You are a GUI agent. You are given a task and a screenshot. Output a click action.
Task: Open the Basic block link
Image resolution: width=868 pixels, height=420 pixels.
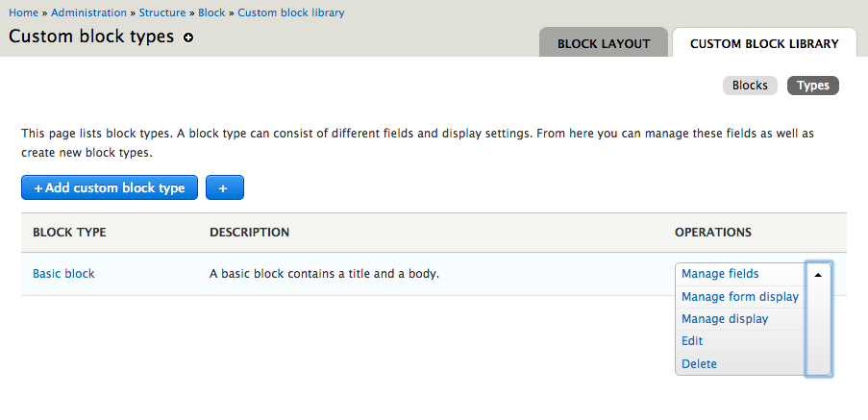pyautogui.click(x=63, y=274)
